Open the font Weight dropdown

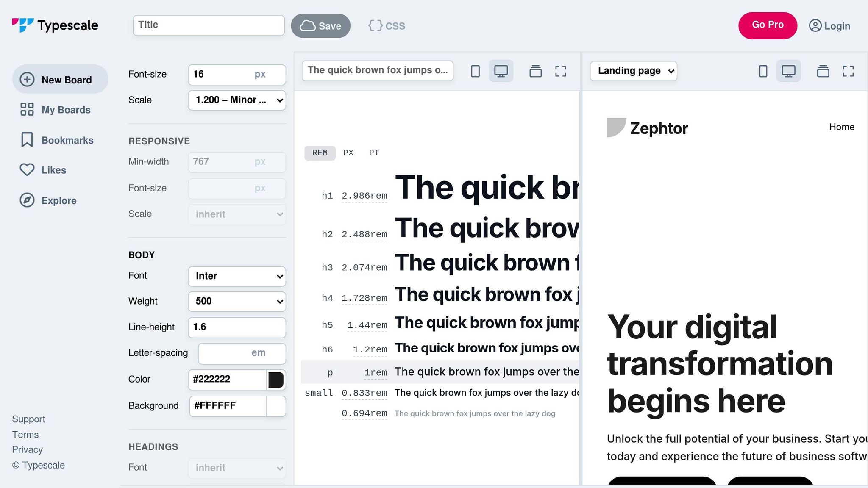tap(236, 301)
